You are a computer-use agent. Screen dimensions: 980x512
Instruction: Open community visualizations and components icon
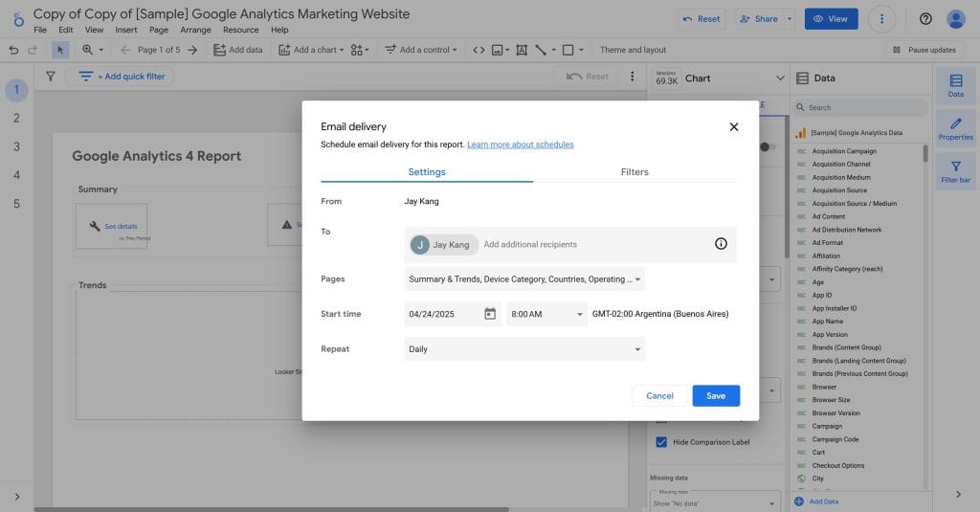click(360, 50)
